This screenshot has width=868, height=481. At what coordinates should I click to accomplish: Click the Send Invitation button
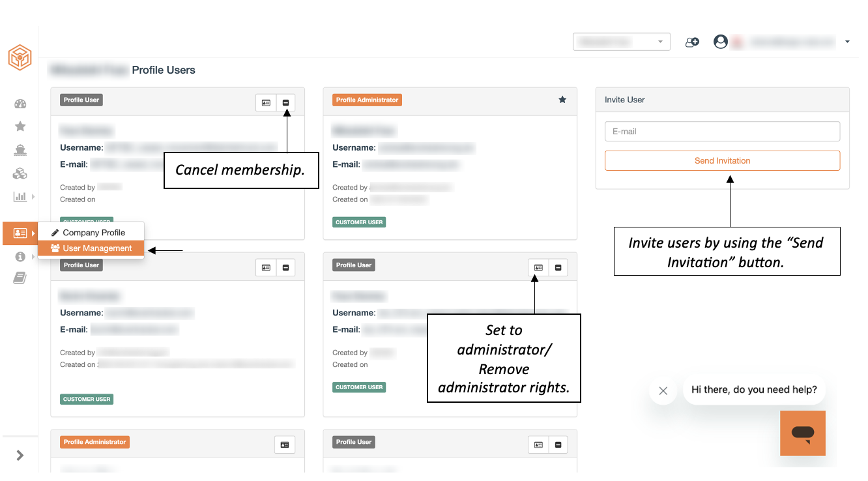tap(722, 161)
